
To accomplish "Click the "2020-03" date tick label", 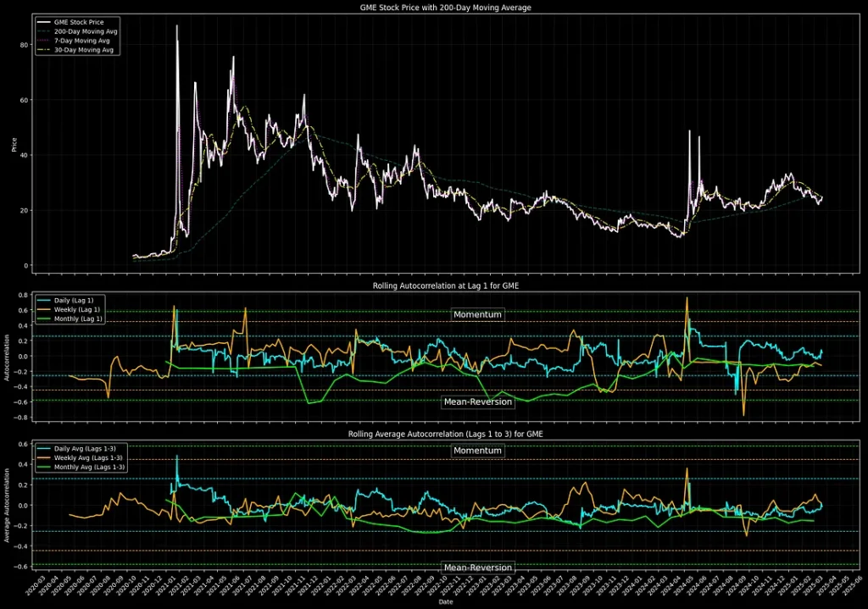I will pos(34,585).
